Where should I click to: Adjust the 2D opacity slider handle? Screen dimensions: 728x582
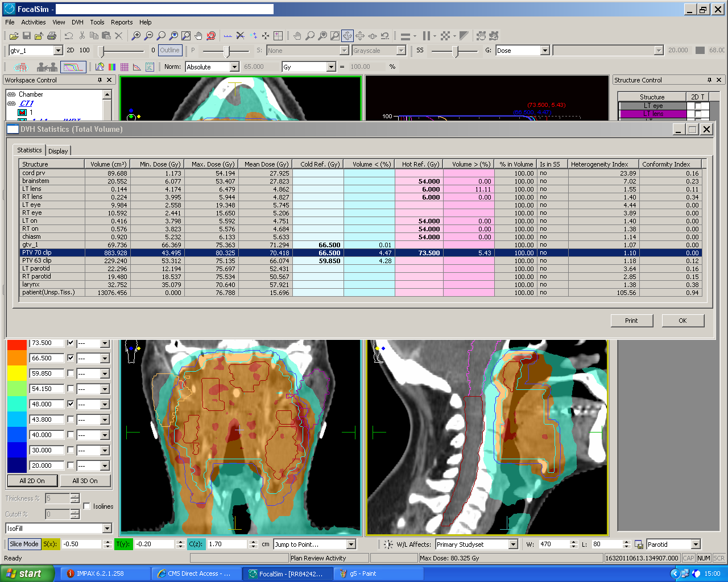click(101, 52)
